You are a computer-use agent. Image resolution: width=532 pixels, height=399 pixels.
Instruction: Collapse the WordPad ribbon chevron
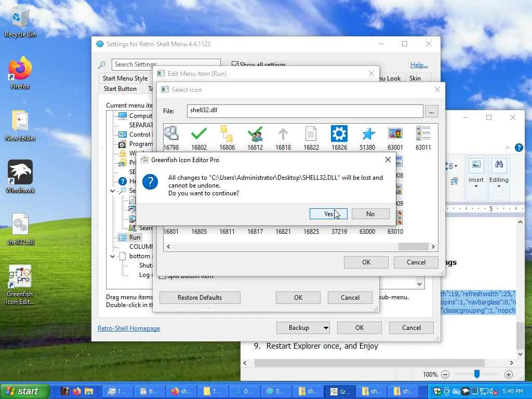508,148
